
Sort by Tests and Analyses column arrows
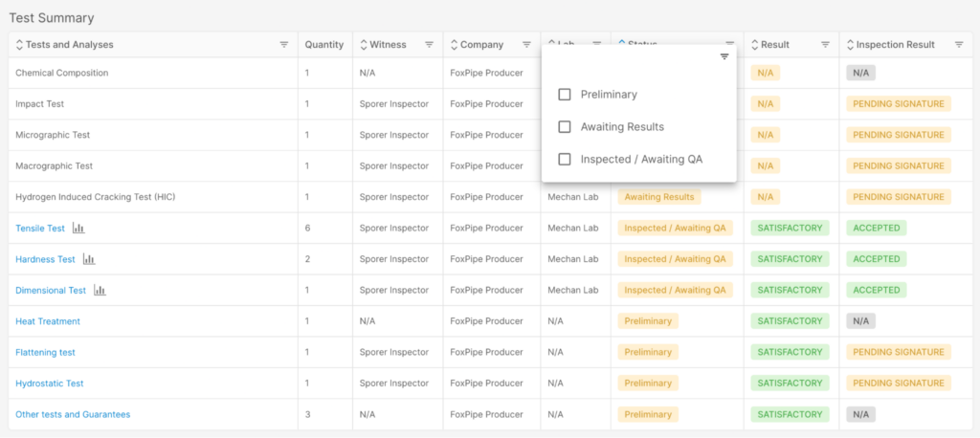(19, 45)
